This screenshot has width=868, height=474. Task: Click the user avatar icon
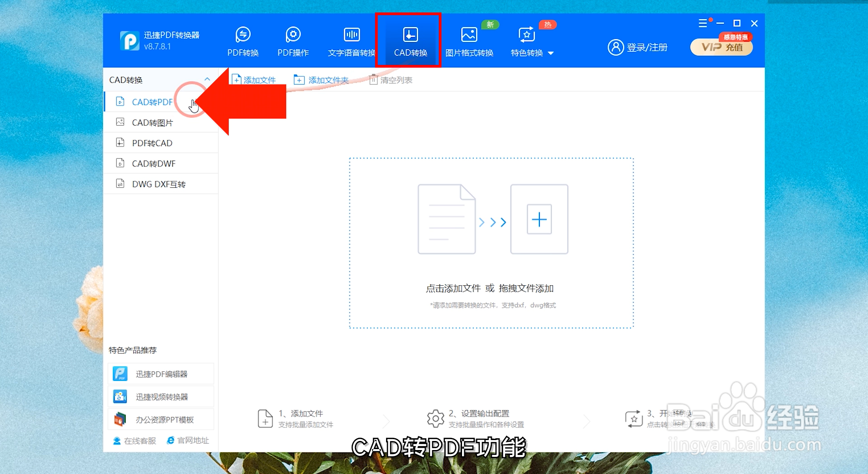615,47
